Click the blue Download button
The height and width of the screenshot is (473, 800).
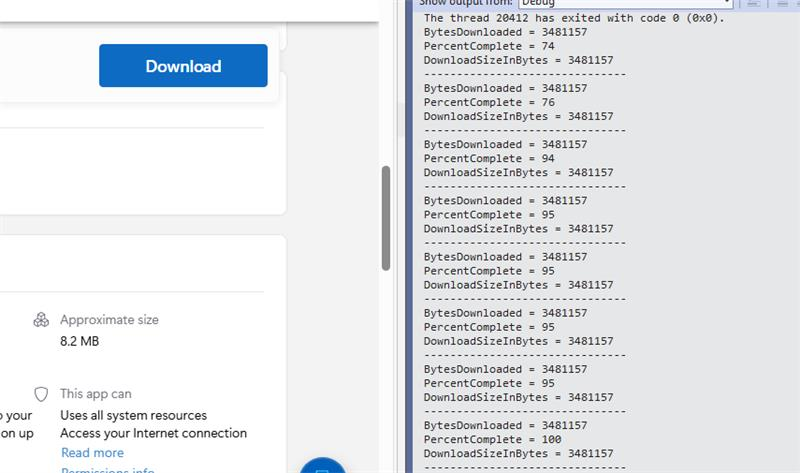click(x=183, y=65)
